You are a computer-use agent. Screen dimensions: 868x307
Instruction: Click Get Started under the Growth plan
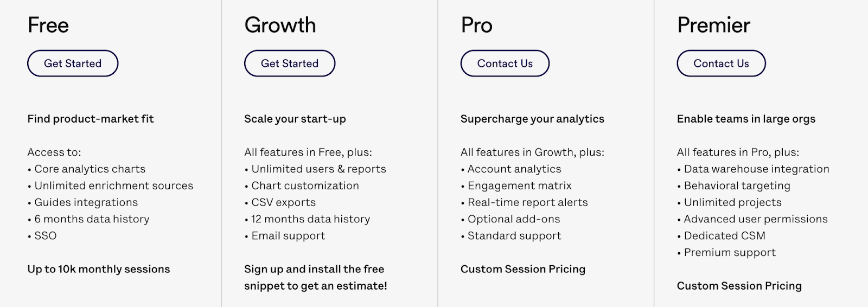[290, 63]
